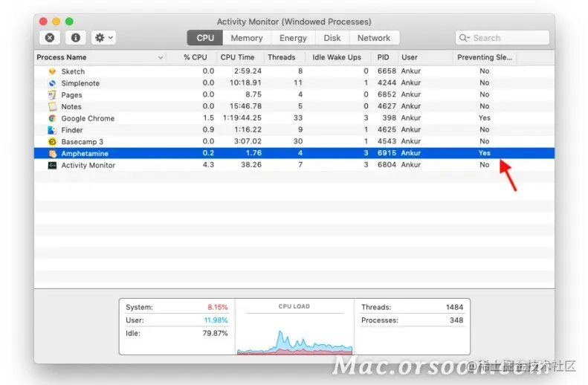Switch to the Network tab

coord(374,38)
